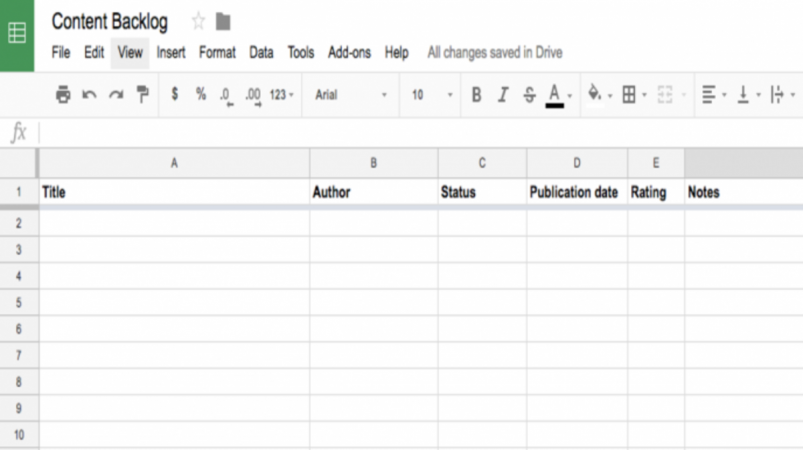The height and width of the screenshot is (450, 803).
Task: Open the View menu
Action: (130, 52)
